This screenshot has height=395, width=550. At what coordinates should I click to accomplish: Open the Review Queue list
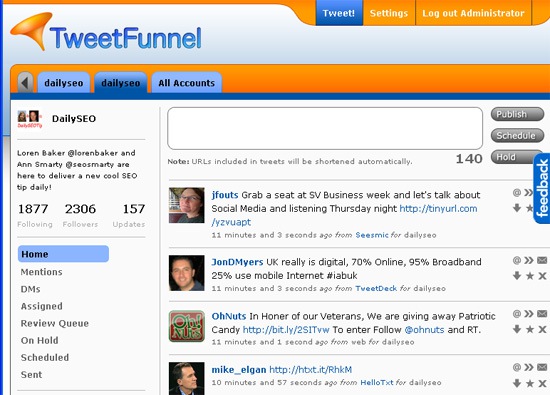point(55,323)
